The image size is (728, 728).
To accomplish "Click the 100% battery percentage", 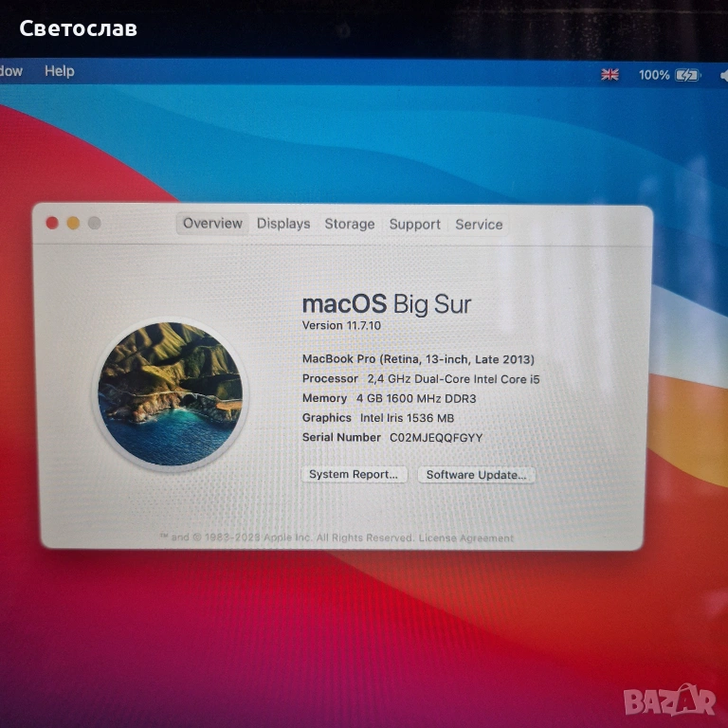I will point(654,75).
